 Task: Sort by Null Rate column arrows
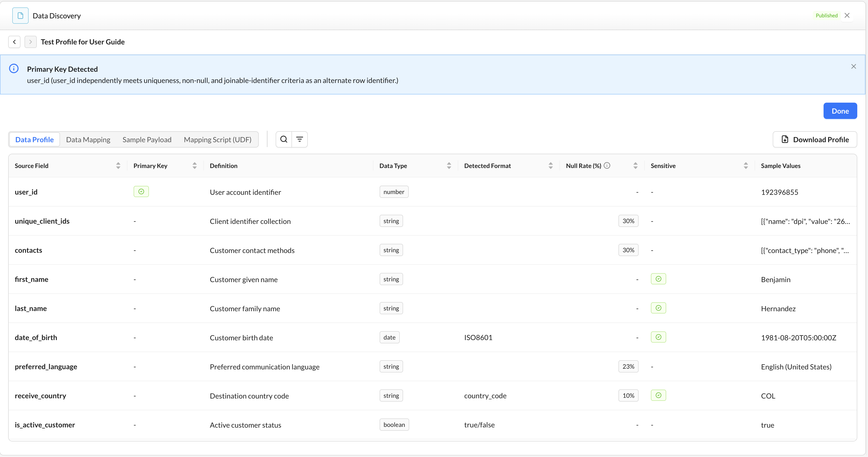[636, 166]
